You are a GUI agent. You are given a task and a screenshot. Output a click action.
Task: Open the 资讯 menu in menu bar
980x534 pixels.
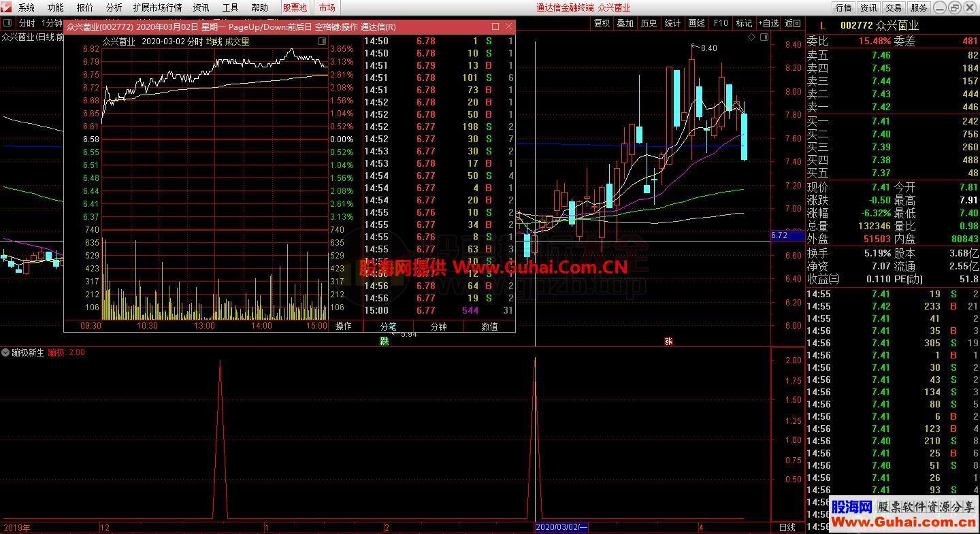[201, 7]
